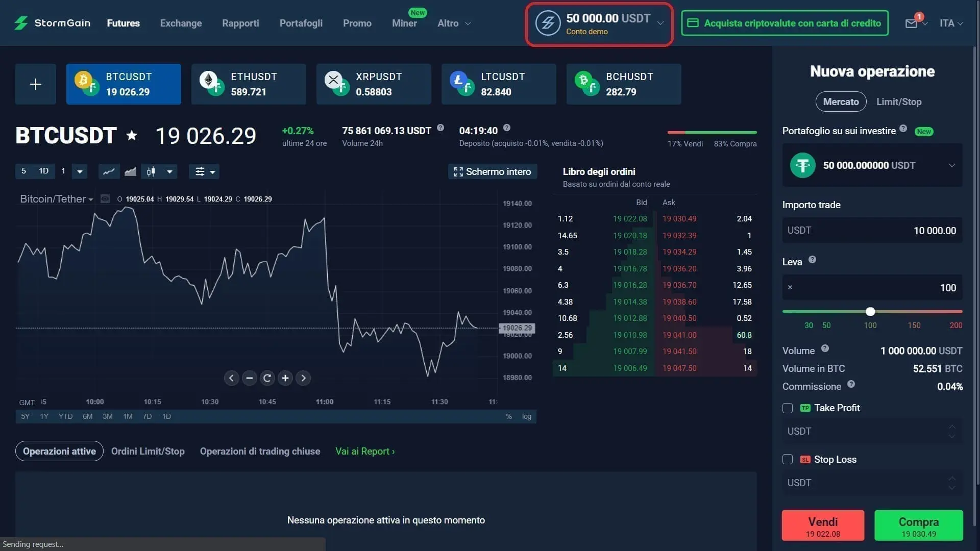Open the Exchange menu item

click(181, 23)
